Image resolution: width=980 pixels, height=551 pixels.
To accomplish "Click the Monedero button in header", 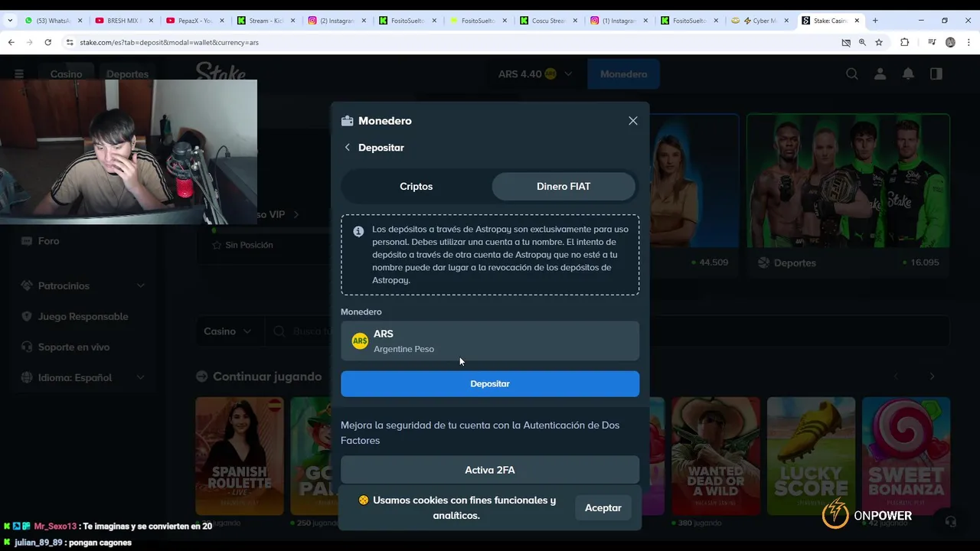I will [623, 74].
